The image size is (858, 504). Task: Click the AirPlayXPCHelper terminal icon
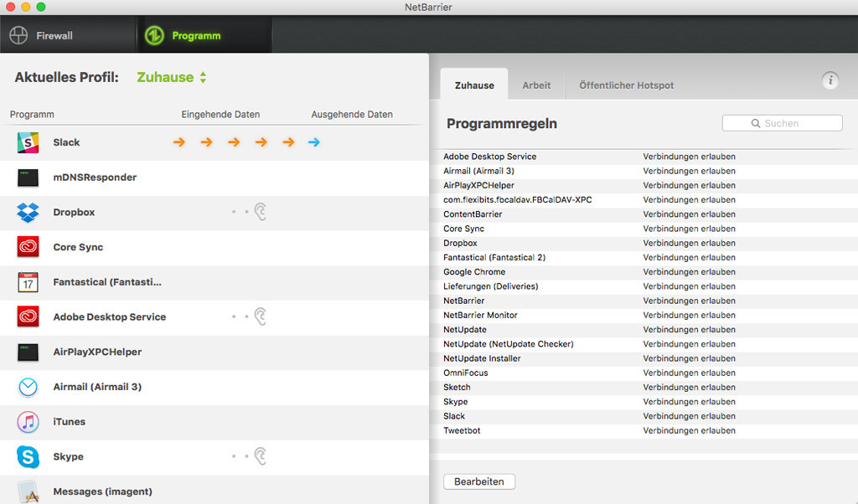pyautogui.click(x=28, y=352)
